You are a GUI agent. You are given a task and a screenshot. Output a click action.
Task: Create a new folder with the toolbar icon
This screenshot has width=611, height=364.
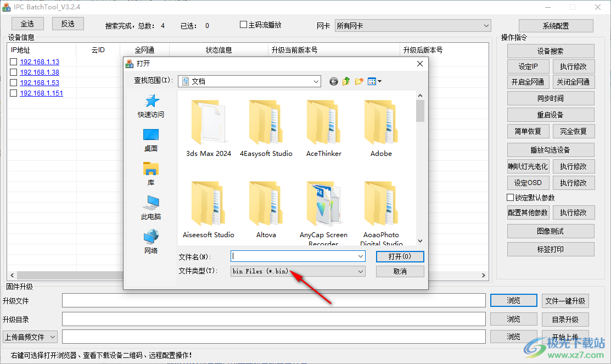point(358,81)
